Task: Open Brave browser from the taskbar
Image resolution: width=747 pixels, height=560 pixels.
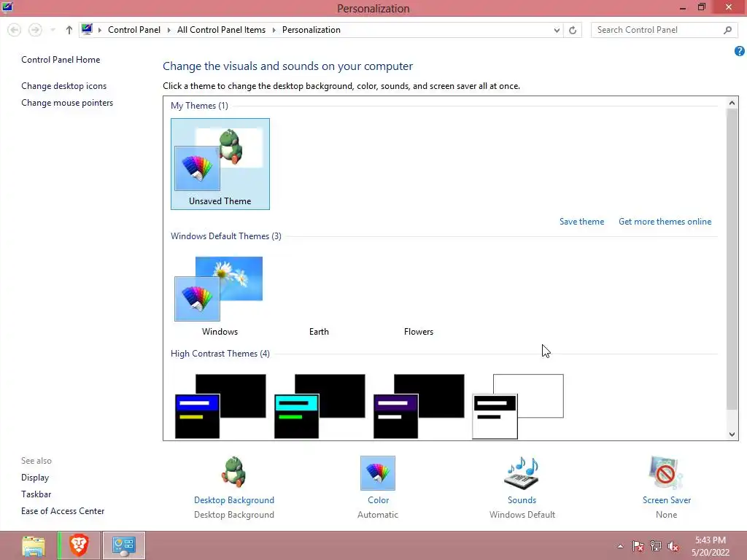Action: coord(79,545)
